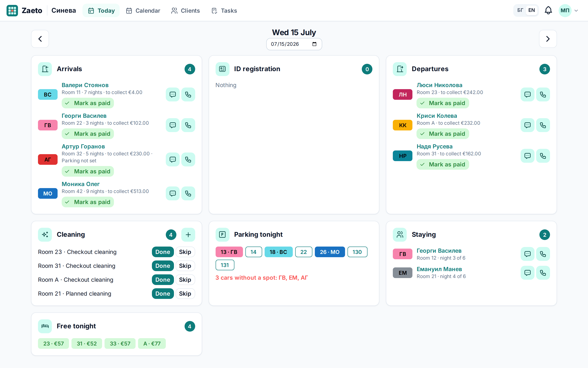Select parking spot 18 · ВС
The width and height of the screenshot is (588, 368).
pos(278,252)
